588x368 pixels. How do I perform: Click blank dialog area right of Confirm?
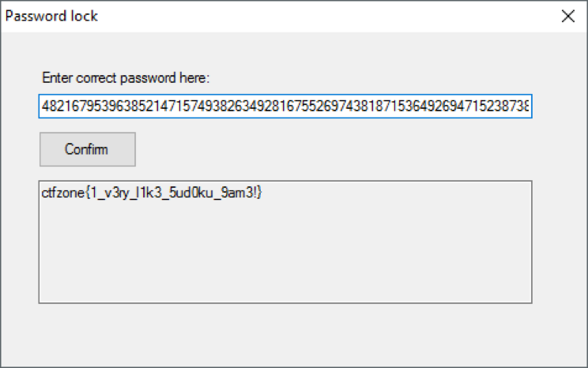332,149
